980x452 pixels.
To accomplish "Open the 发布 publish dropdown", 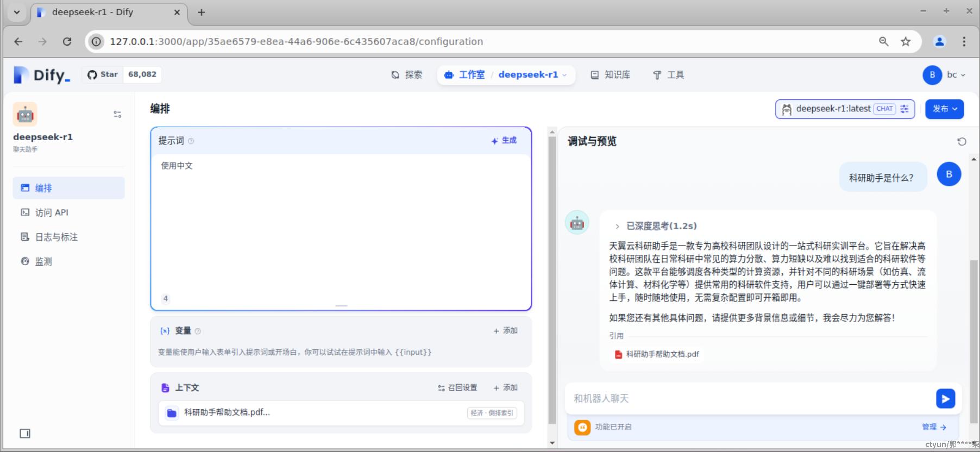I will pyautogui.click(x=944, y=109).
